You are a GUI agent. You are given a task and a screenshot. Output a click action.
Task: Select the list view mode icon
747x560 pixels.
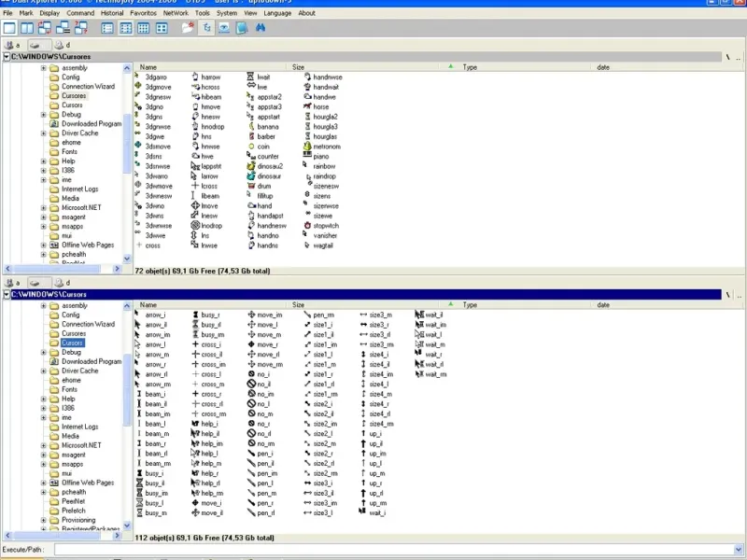click(x=107, y=28)
